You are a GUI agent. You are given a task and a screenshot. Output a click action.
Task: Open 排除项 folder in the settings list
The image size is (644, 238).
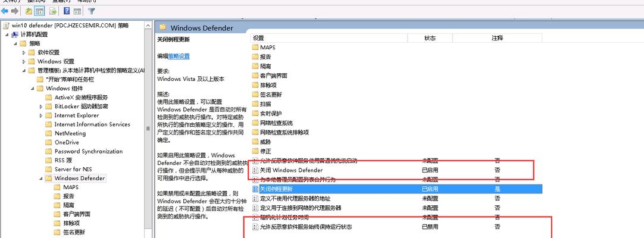pos(268,85)
